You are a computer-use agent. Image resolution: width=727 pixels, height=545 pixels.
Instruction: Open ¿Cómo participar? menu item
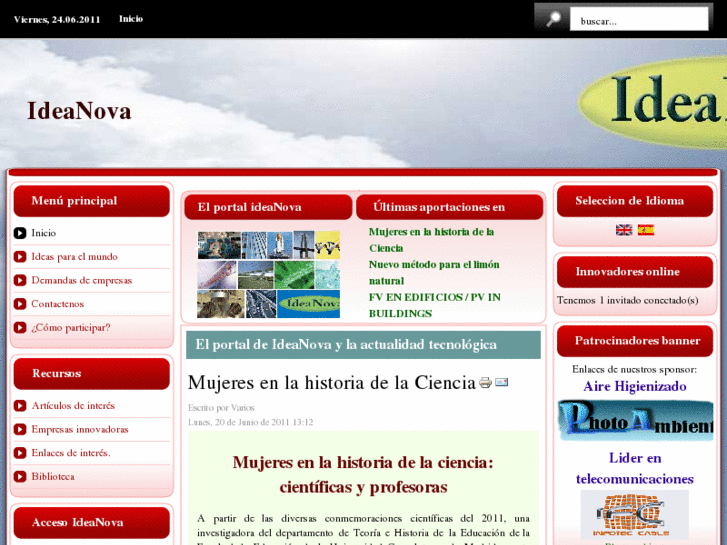click(70, 327)
